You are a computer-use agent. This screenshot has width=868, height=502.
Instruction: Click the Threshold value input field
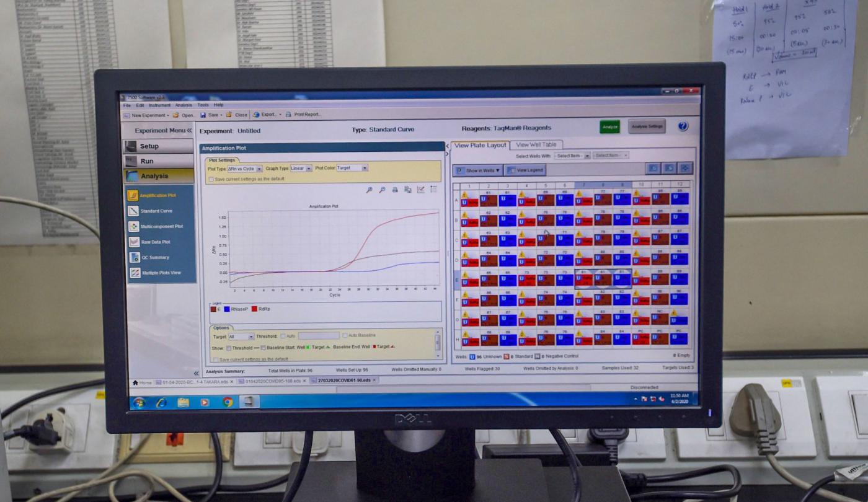pyautogui.click(x=319, y=336)
